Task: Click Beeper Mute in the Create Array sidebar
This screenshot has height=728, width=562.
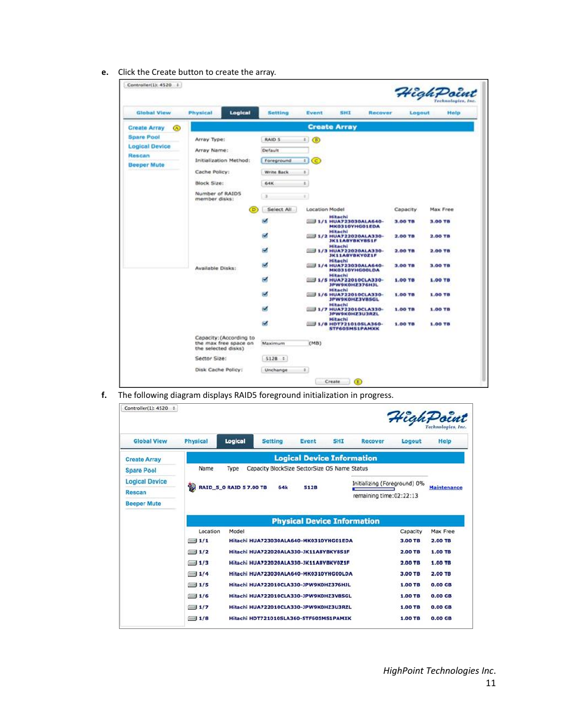Action: point(146,165)
